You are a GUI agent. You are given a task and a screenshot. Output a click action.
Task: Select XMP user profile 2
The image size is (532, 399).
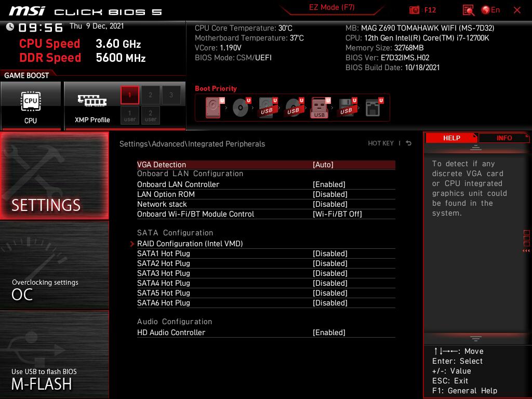point(150,115)
